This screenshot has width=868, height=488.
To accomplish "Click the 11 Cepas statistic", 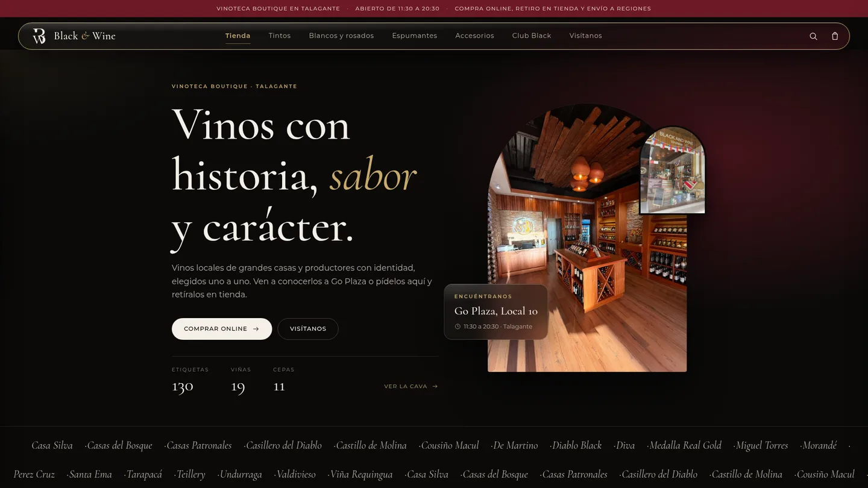I will pos(283,380).
